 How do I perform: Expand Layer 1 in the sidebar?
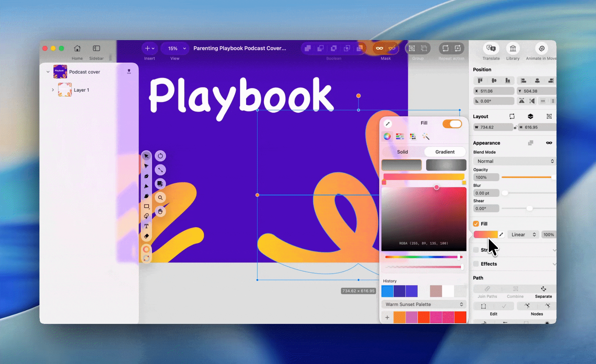tap(53, 90)
